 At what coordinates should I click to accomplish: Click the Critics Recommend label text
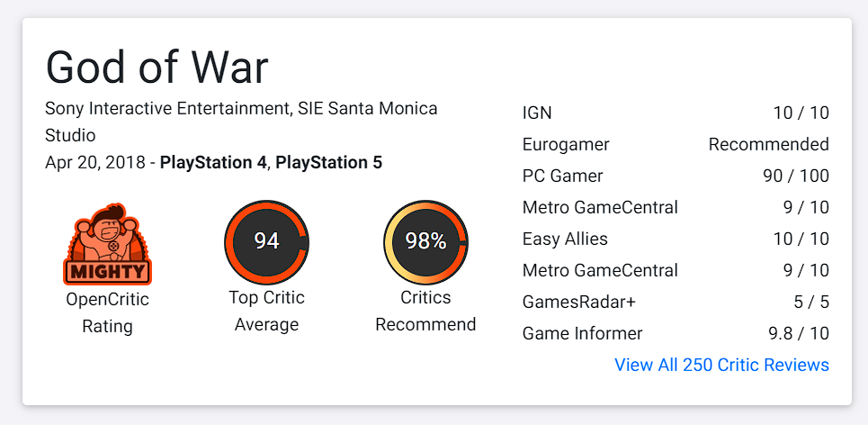point(425,311)
